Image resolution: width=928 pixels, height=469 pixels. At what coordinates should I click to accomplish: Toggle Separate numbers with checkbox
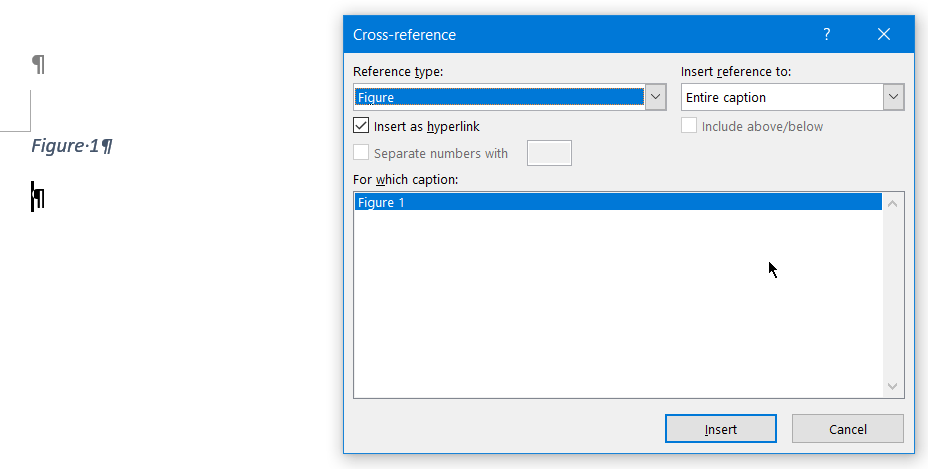pos(361,153)
